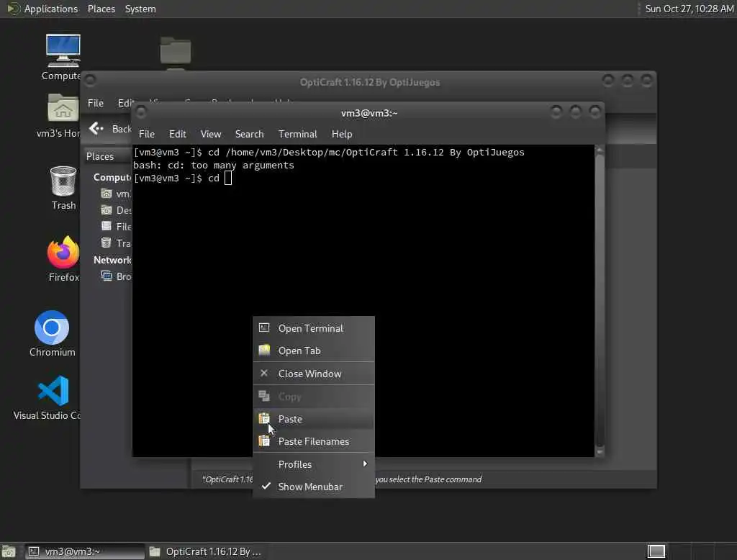Click 'bash: cd: too many arguments' line

coord(213,165)
